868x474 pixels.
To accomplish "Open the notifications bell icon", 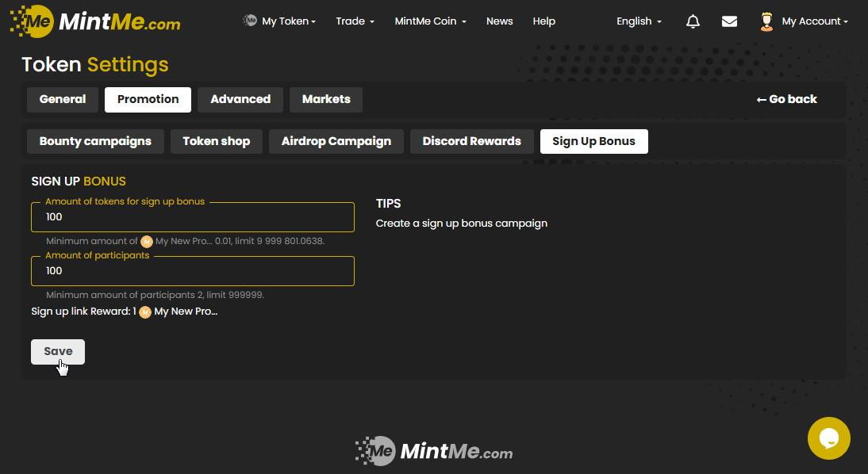I will pos(693,21).
